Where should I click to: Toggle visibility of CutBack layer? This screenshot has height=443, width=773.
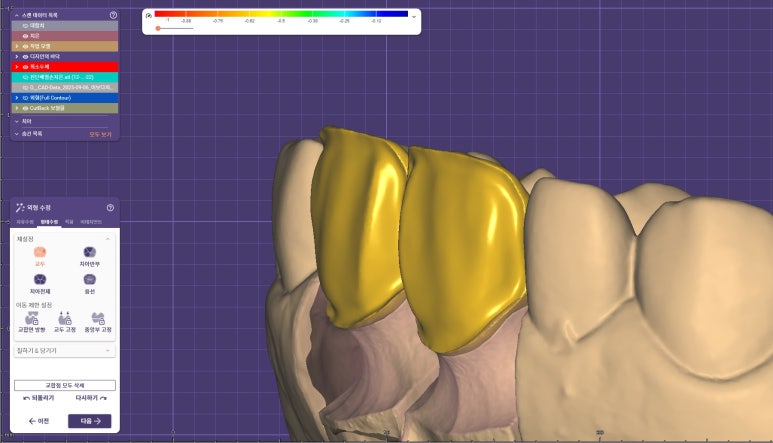pos(25,107)
